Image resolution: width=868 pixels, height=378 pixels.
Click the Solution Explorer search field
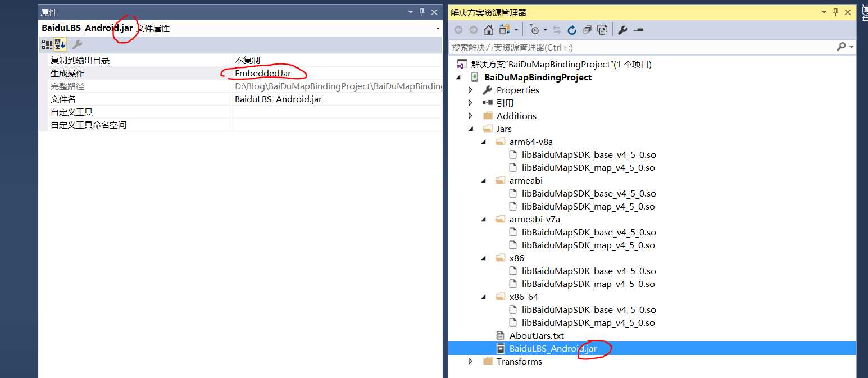point(642,47)
